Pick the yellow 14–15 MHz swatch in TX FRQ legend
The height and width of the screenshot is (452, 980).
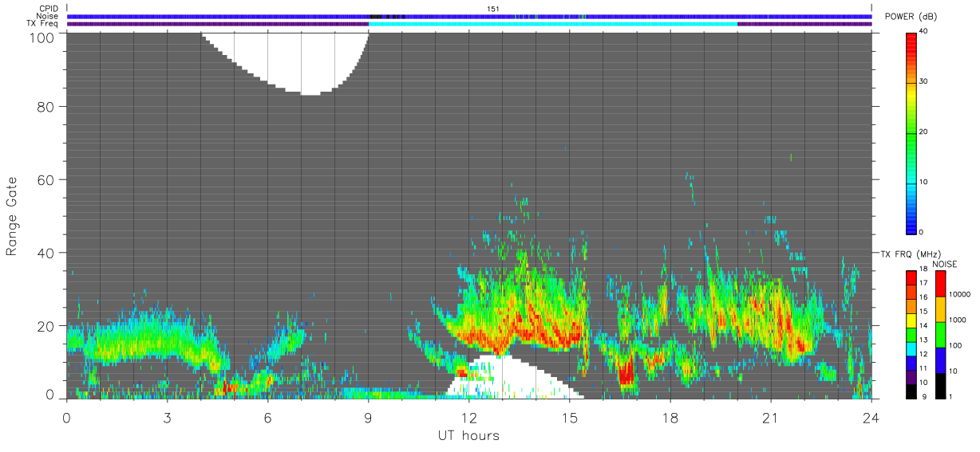pyautogui.click(x=911, y=320)
